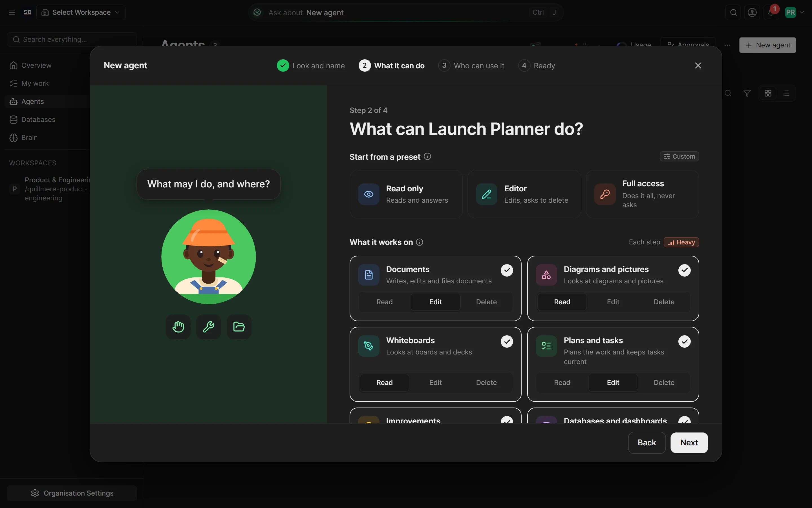Go to Look and name step

point(311,65)
